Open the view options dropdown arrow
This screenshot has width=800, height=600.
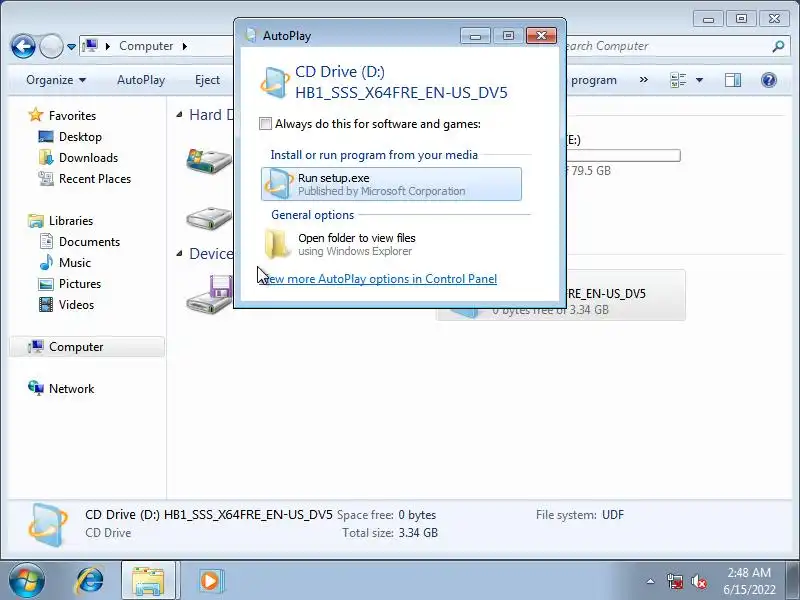[699, 80]
